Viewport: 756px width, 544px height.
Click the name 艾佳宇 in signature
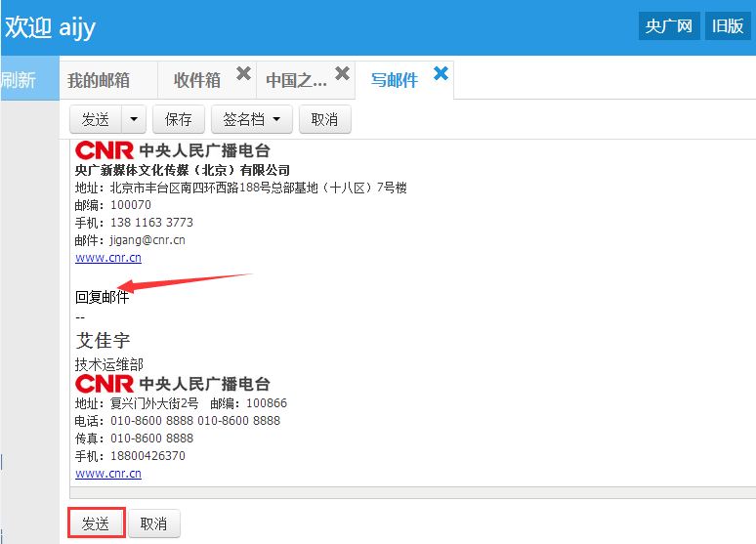[103, 341]
